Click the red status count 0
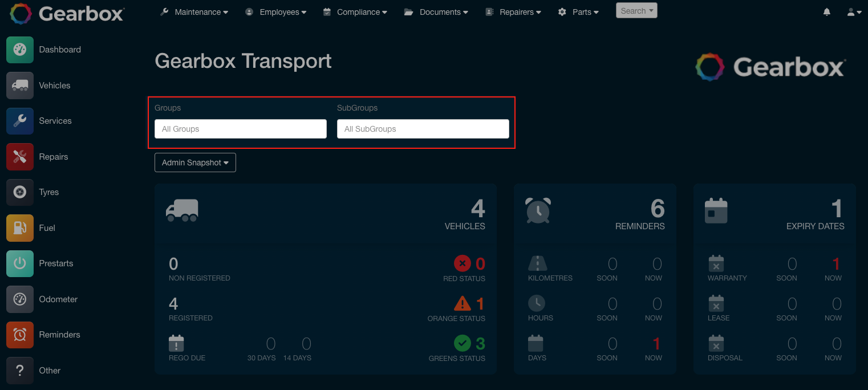The width and height of the screenshot is (868, 390). click(480, 264)
